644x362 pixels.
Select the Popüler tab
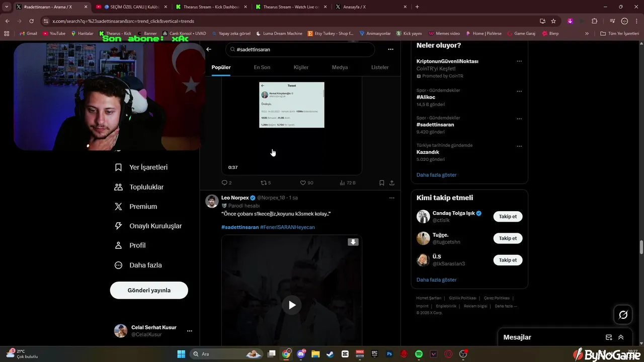coord(221,67)
